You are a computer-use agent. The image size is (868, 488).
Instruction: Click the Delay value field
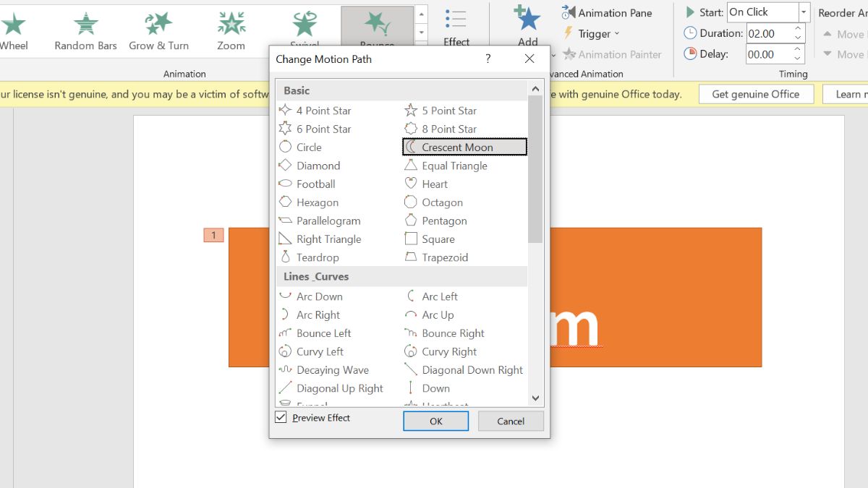coord(769,54)
